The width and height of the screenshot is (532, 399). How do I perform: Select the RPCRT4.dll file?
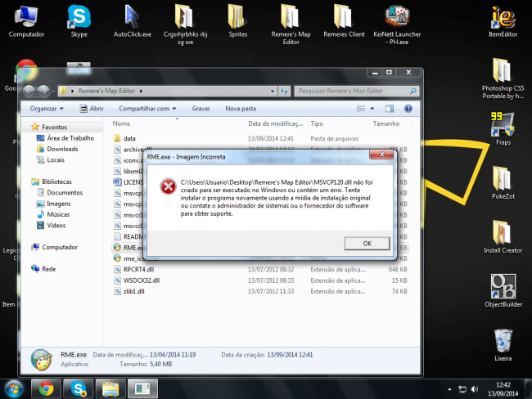pyautogui.click(x=260, y=269)
